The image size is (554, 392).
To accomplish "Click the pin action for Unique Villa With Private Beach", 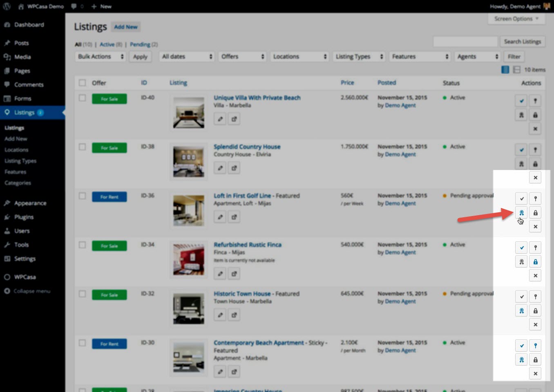I will tap(535, 100).
